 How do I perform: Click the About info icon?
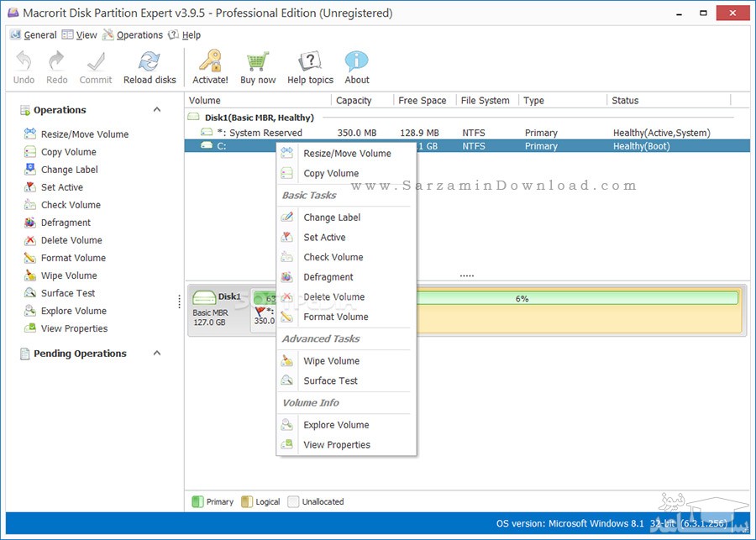point(356,63)
